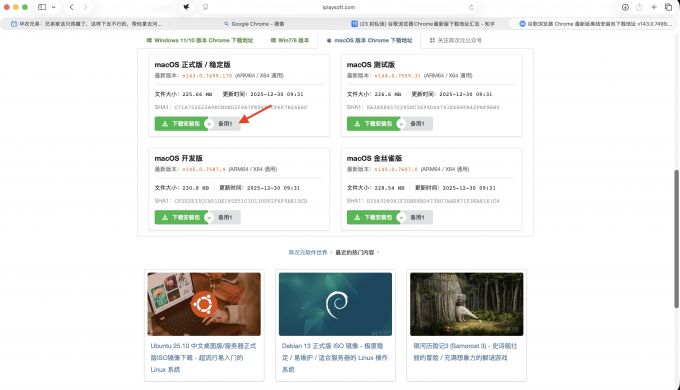
Task: Open the Samorost 3 forest article thumbnail
Action: pos(467,304)
